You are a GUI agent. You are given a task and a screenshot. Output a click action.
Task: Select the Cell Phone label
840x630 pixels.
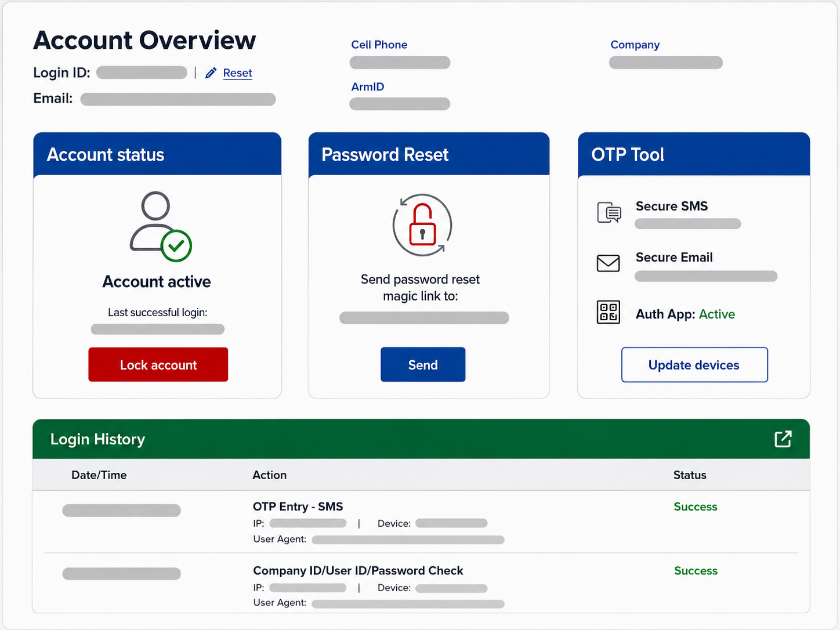(379, 45)
